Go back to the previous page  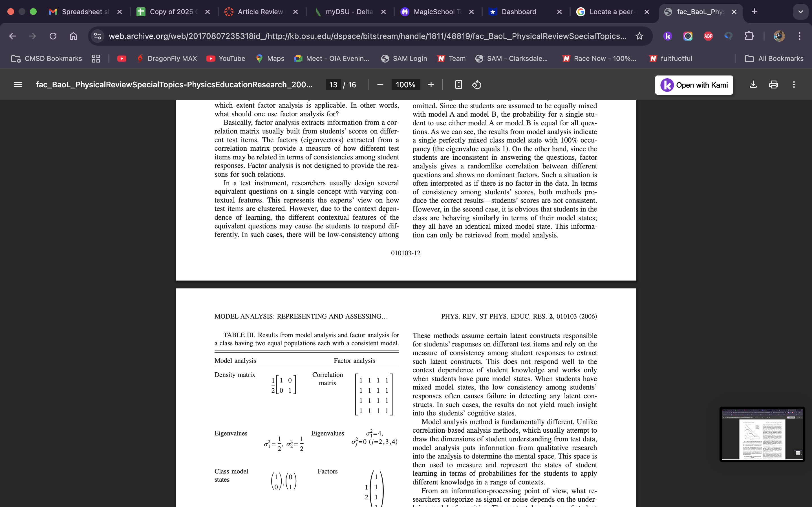(12, 36)
